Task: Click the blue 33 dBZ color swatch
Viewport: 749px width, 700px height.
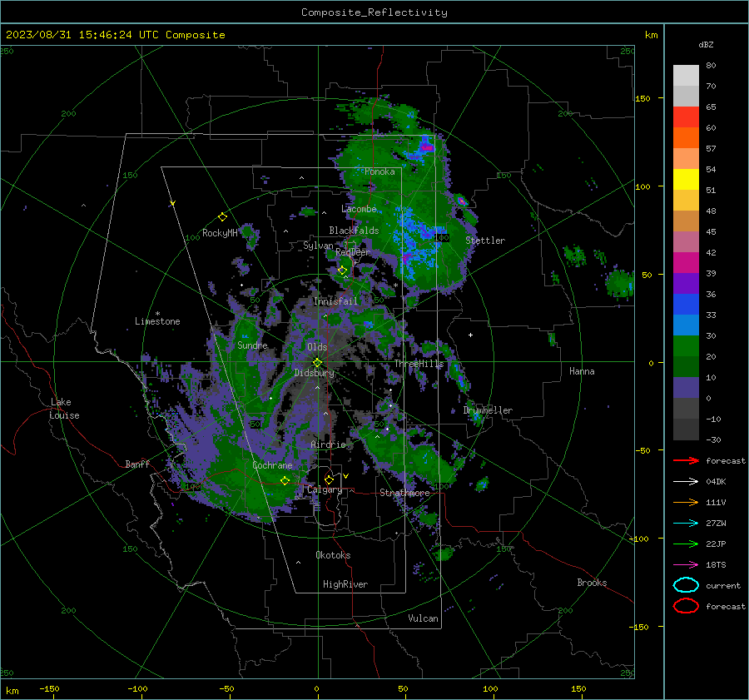Action: [686, 305]
